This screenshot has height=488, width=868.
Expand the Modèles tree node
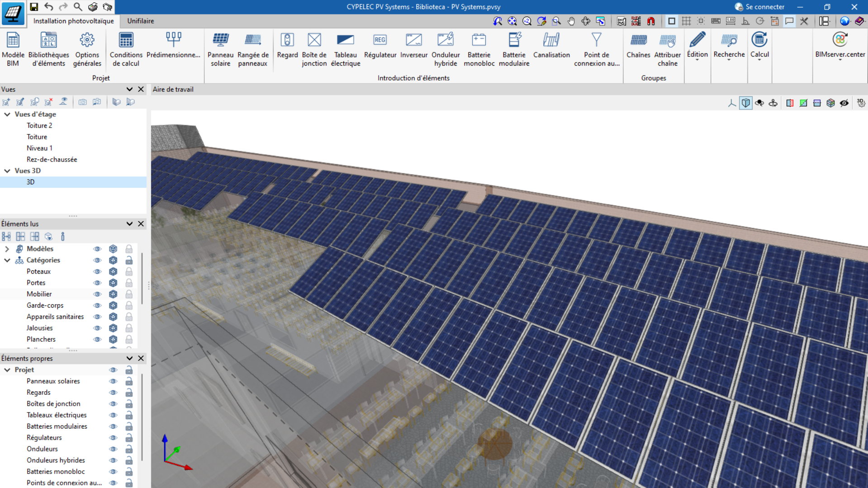tap(6, 249)
